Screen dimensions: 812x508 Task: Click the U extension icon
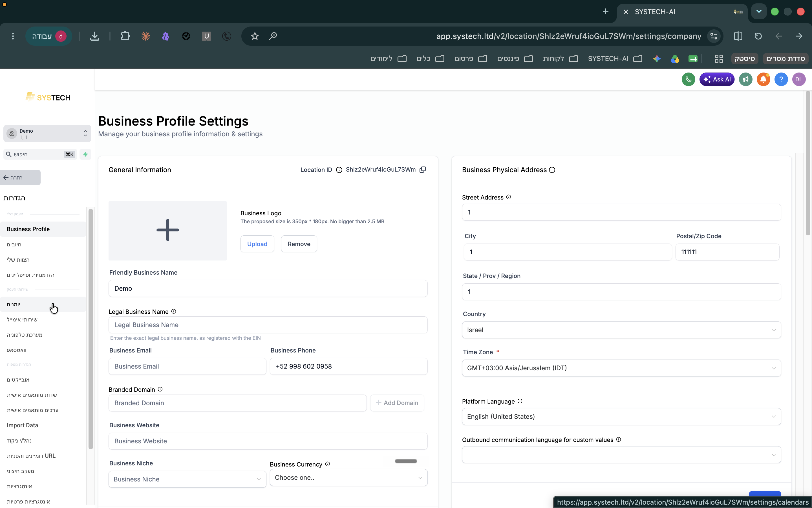click(x=206, y=36)
